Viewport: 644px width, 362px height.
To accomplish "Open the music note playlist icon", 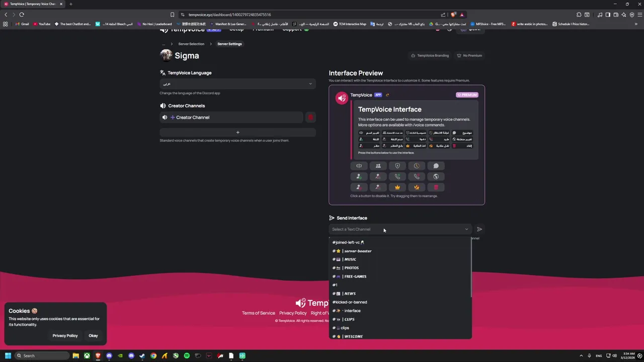I will pos(600,15).
